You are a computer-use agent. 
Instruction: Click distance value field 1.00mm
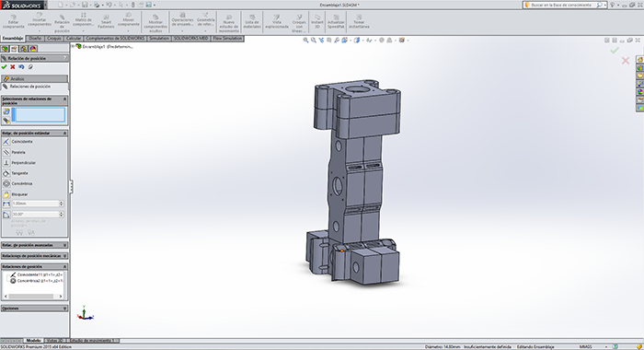click(35, 204)
